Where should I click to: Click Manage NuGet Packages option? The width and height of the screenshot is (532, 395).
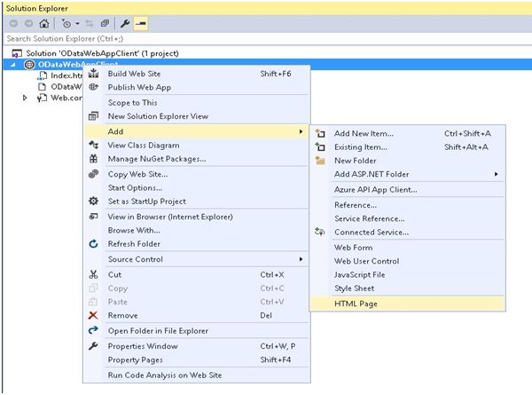pos(156,159)
